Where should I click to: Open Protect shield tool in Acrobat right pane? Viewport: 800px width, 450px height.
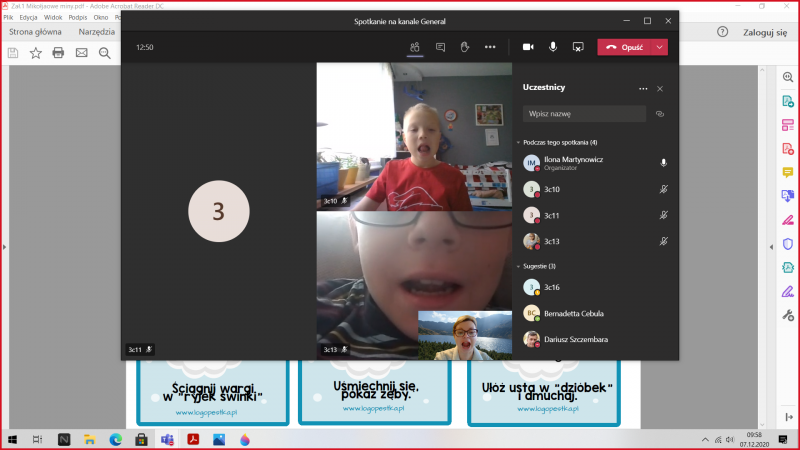click(788, 244)
